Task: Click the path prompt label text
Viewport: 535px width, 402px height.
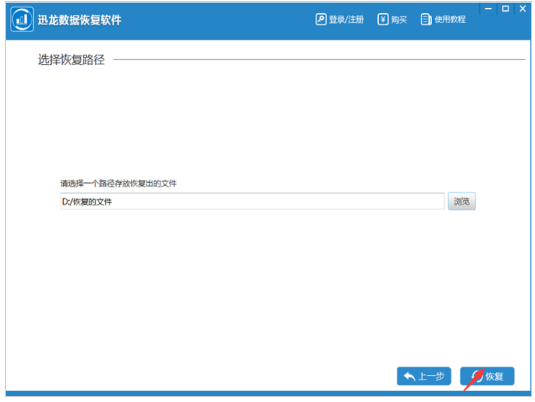Action: (118, 184)
